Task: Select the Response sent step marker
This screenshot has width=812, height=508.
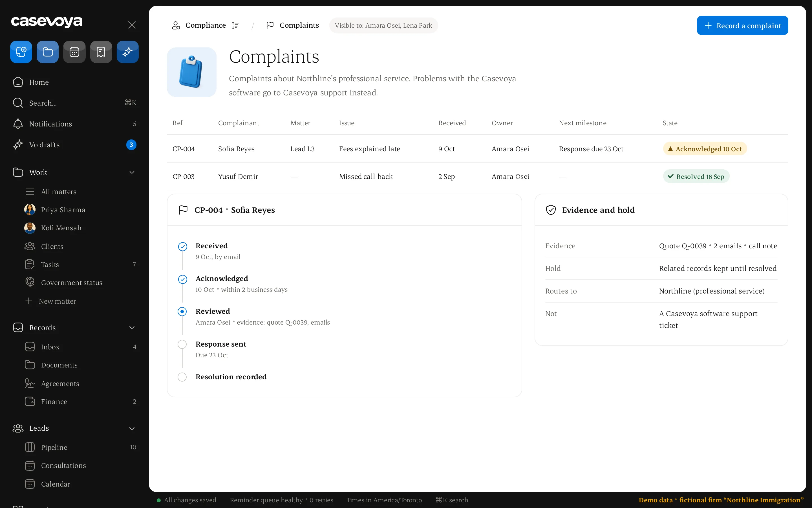Action: [182, 344]
